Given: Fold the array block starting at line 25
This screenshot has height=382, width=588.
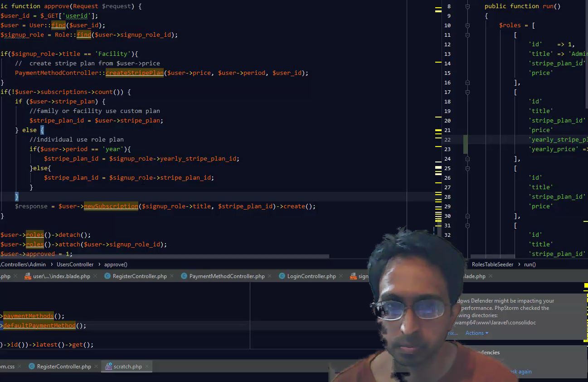Looking at the screenshot, I should 467,168.
